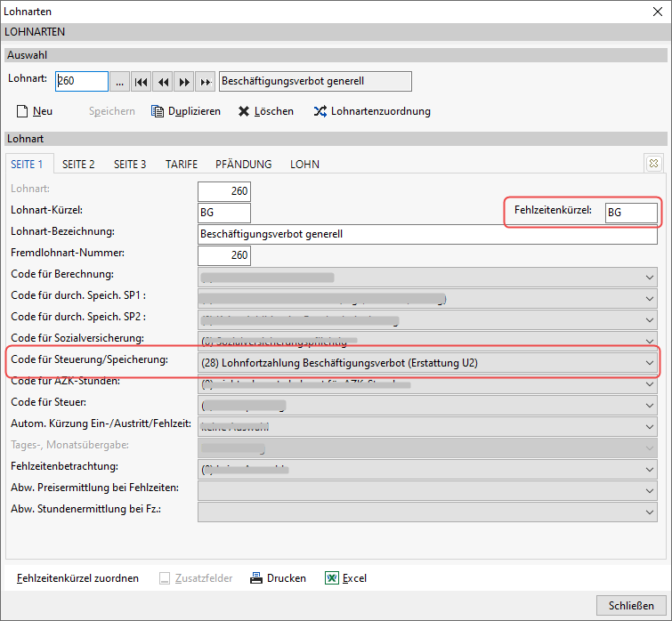Click the Lohnart-Bezeichnung field

[x=427, y=234]
